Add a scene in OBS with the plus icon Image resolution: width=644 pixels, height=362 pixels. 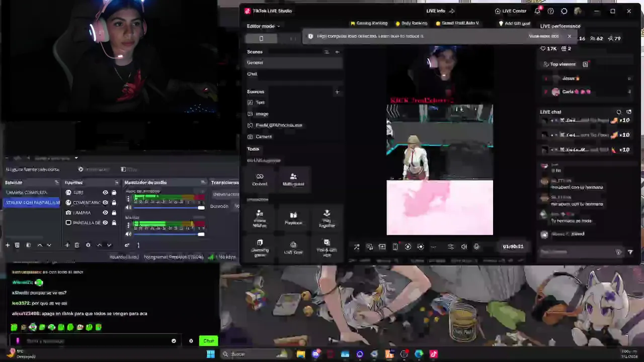tap(8, 245)
